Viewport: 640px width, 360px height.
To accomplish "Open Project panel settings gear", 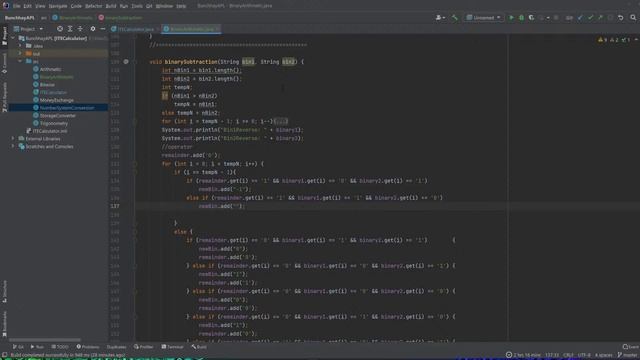I will tap(93, 29).
